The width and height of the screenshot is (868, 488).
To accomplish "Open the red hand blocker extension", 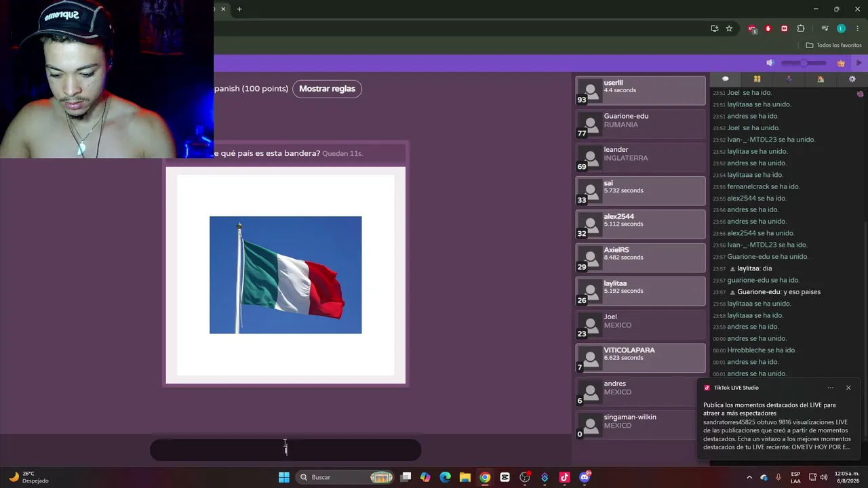I will (768, 28).
